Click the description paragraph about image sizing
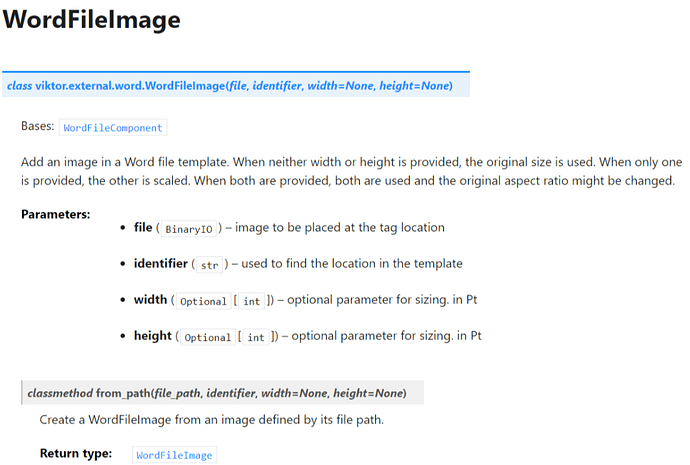This screenshot has height=465, width=690. tap(351, 172)
